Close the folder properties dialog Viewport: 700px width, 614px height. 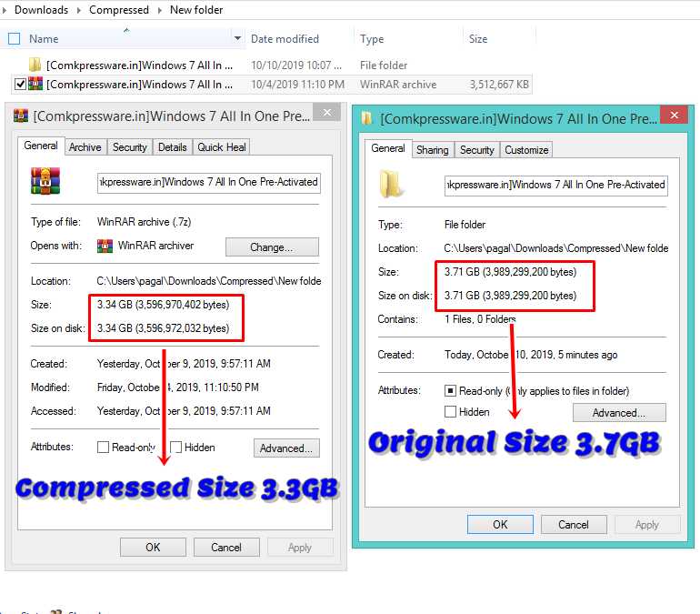pyautogui.click(x=675, y=116)
